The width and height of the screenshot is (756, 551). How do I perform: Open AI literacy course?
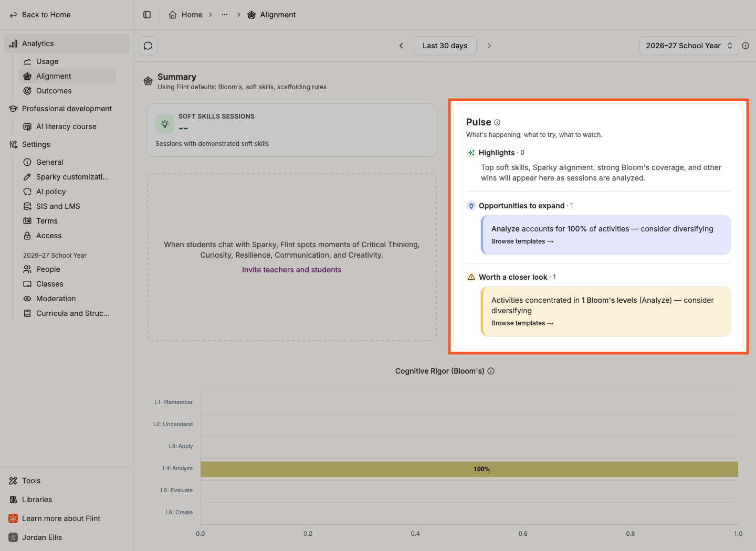click(67, 126)
